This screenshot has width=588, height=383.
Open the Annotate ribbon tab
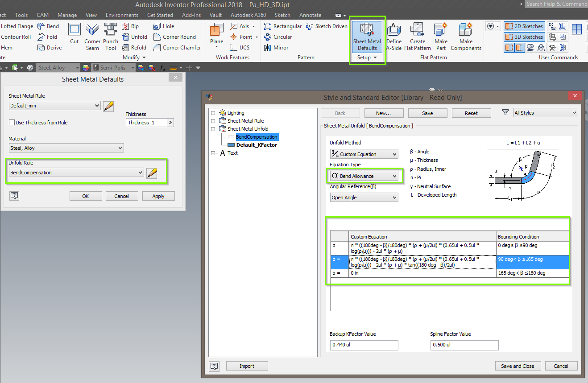[310, 15]
